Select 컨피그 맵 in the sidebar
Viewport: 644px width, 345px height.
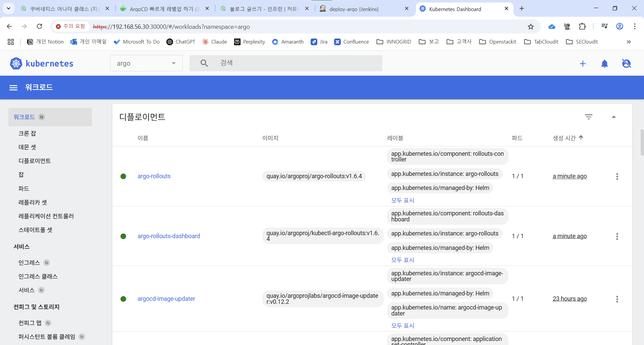(30, 323)
